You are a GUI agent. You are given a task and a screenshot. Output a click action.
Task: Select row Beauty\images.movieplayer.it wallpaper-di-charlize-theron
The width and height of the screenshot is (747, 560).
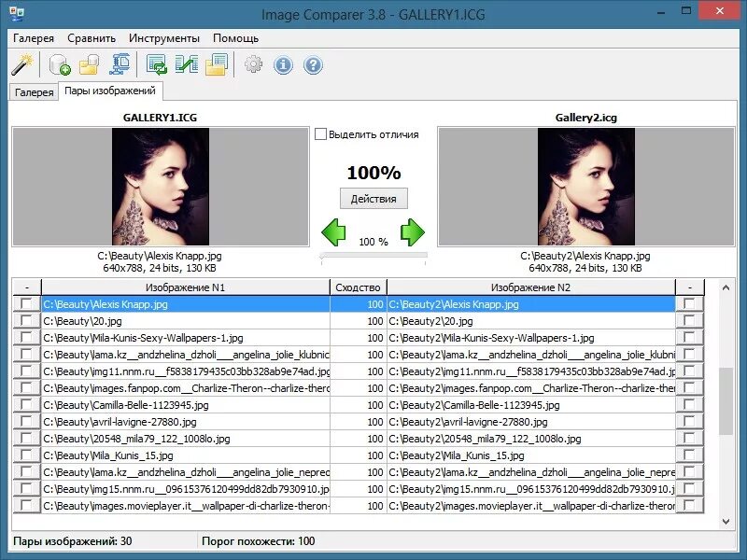(186, 506)
